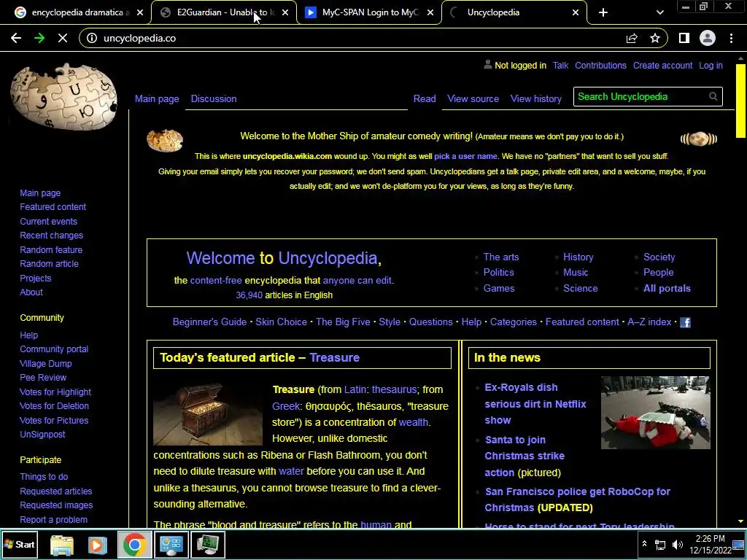The width and height of the screenshot is (747, 560).
Task: Click the small puzzle-potato welcome image
Action: click(x=164, y=141)
